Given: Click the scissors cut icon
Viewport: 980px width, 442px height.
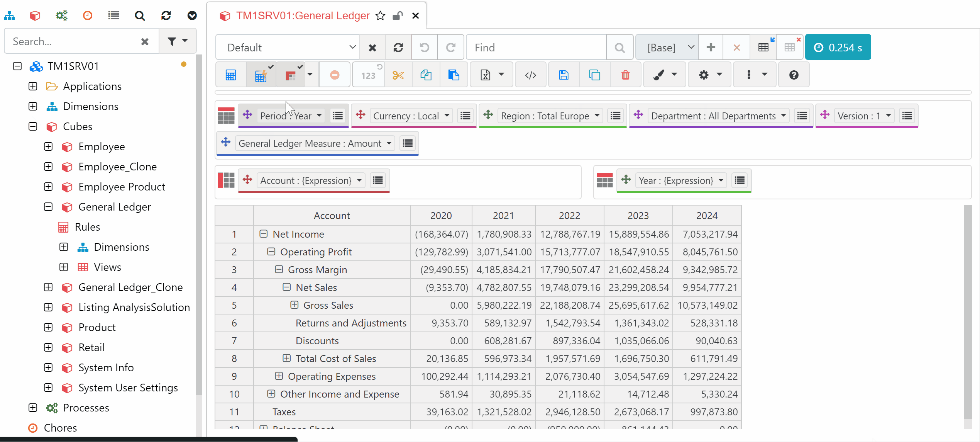Looking at the screenshot, I should click(x=398, y=75).
